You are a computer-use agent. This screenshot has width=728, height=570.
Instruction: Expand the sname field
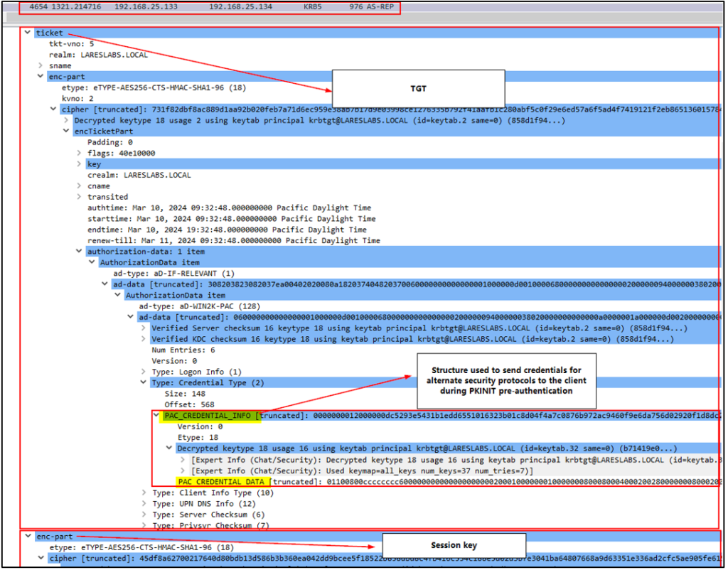coord(41,65)
